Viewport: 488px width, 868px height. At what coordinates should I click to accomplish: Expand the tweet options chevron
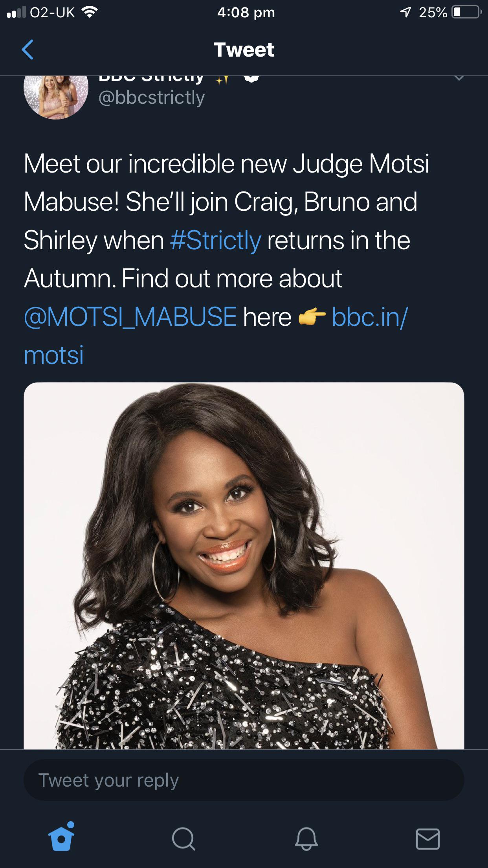click(459, 77)
